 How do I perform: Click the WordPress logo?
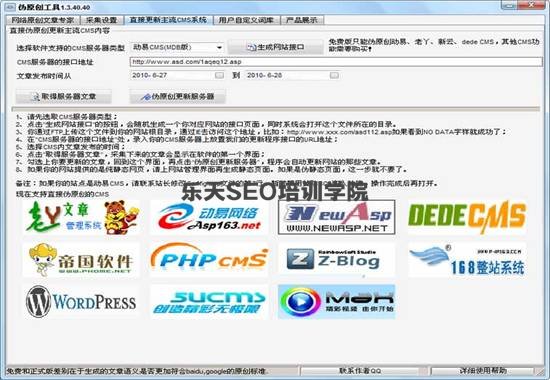(81, 302)
